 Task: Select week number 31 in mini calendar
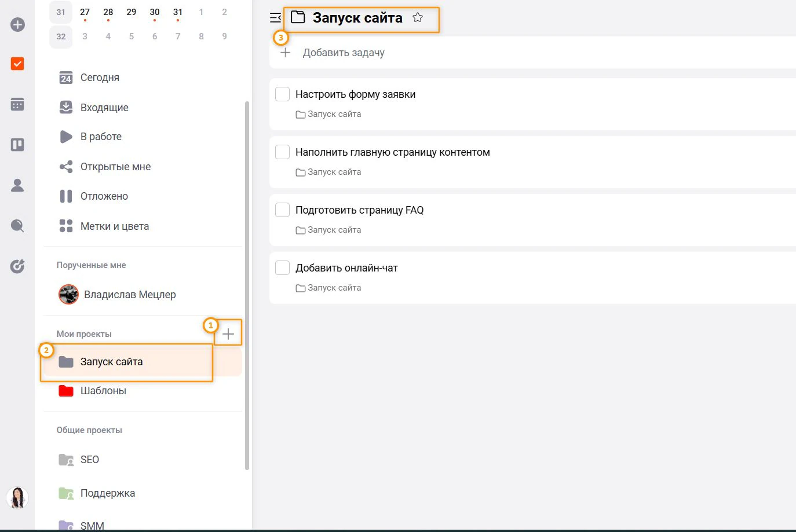tap(61, 12)
